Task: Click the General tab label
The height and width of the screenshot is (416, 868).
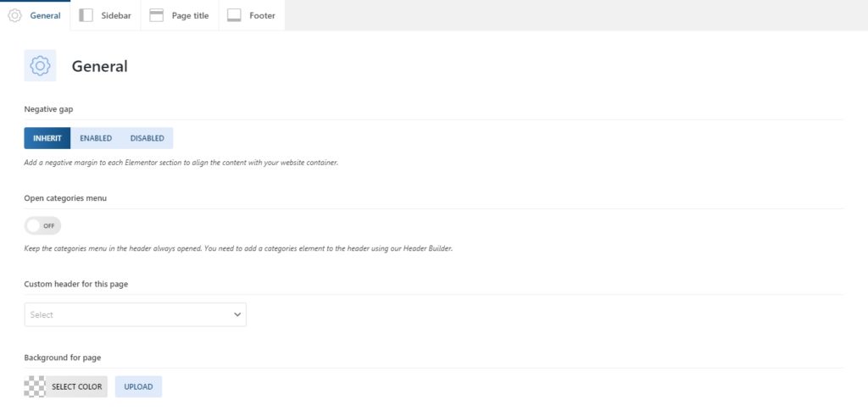Action: click(45, 15)
